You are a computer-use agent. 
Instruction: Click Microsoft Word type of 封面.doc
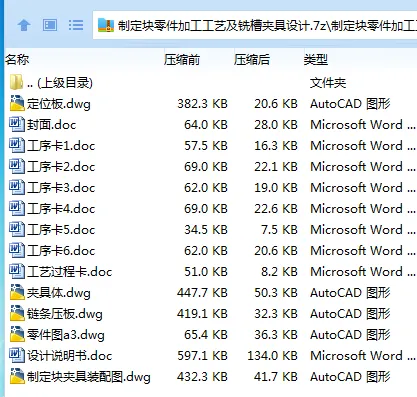363,125
